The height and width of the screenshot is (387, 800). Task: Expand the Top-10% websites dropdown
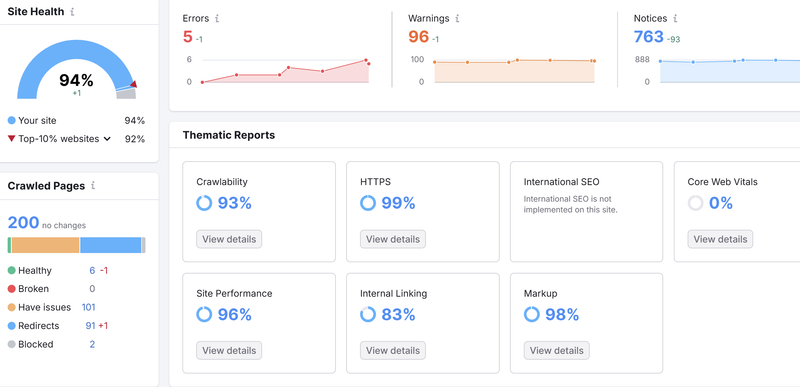point(107,139)
